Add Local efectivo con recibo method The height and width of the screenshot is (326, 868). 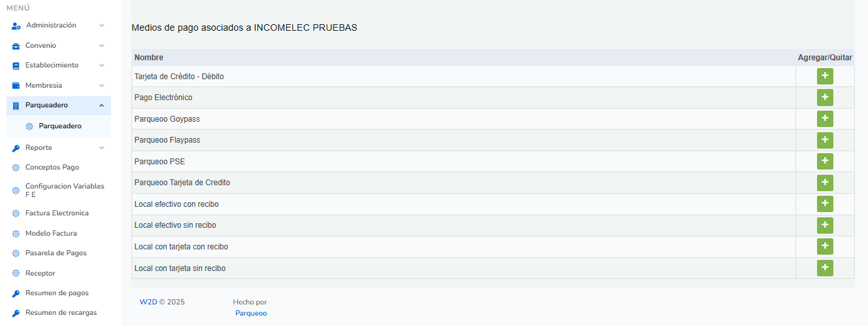click(x=825, y=204)
